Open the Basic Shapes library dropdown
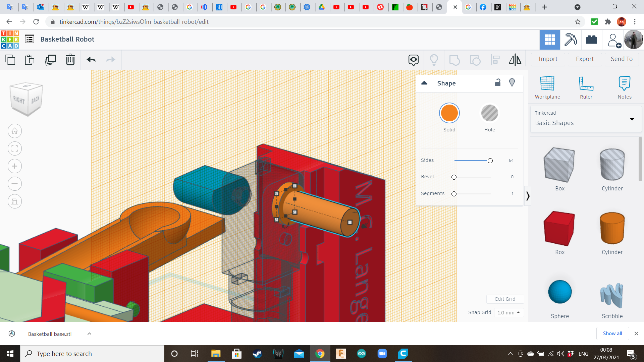644x362 pixels. click(632, 119)
